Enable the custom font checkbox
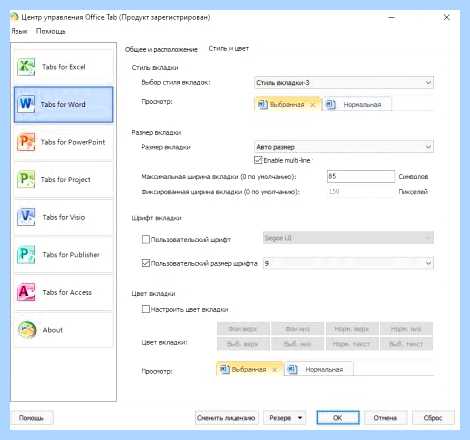Screen dimensions: 470x440 146,239
